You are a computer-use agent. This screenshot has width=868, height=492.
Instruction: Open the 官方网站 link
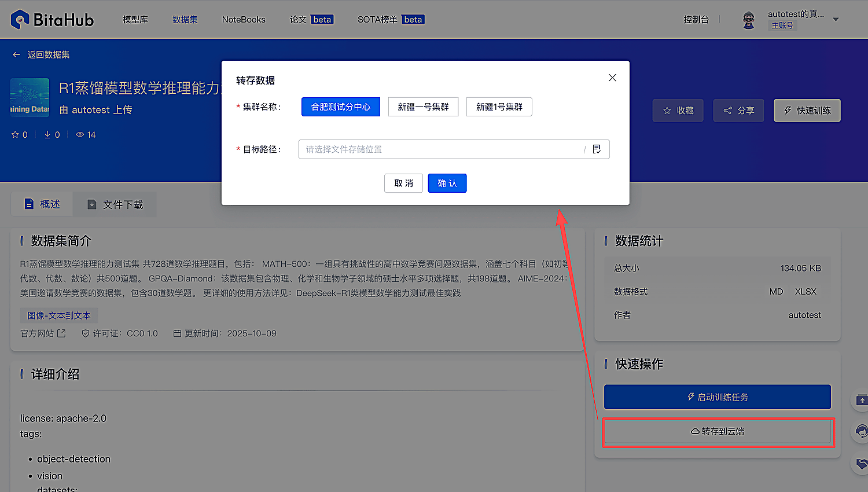37,333
